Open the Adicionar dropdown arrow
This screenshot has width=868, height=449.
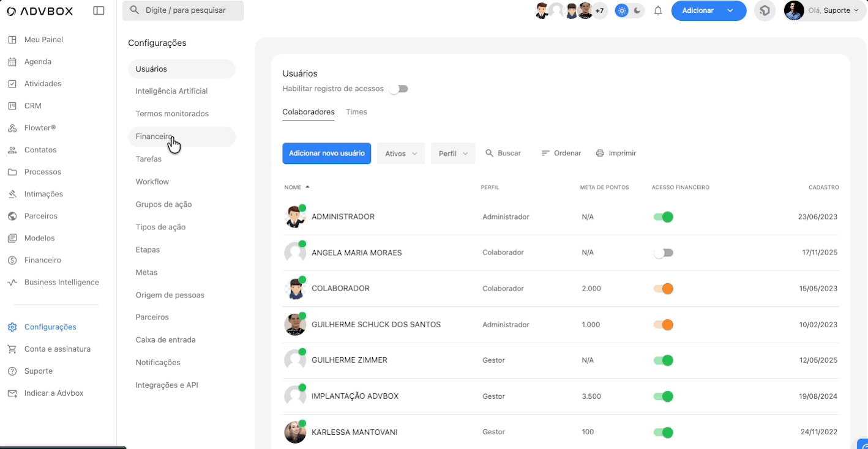pos(730,10)
